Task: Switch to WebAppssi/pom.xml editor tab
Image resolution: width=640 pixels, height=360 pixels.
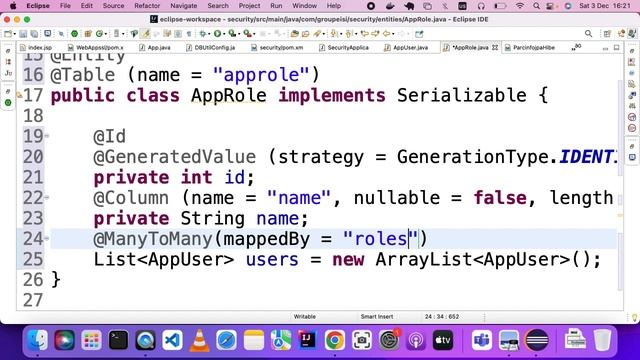Action: coord(96,48)
